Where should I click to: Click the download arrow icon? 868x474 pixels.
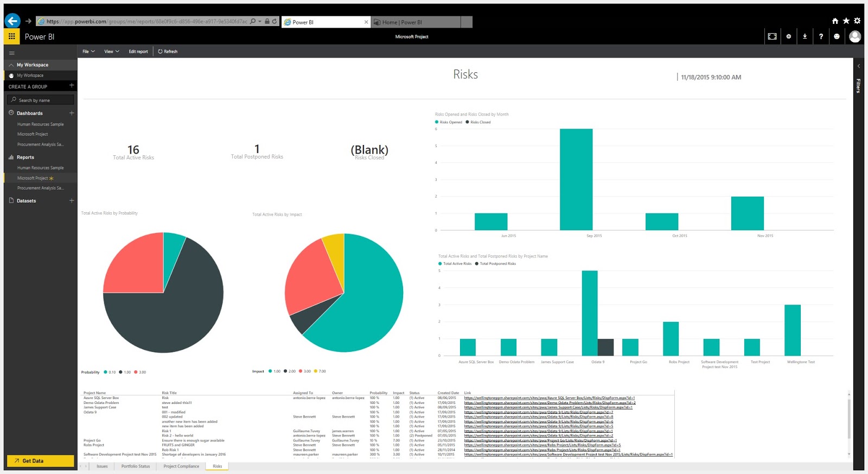pos(805,36)
